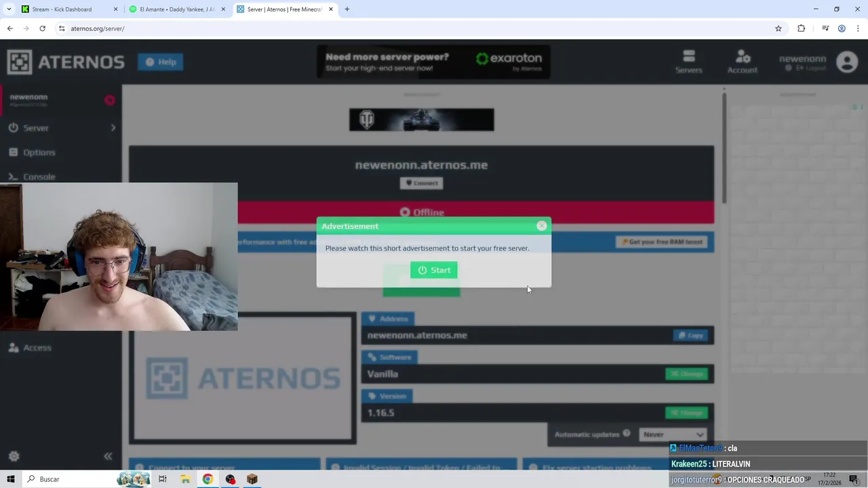Switch to the El Amante Daddy Yankee tab

coord(178,9)
